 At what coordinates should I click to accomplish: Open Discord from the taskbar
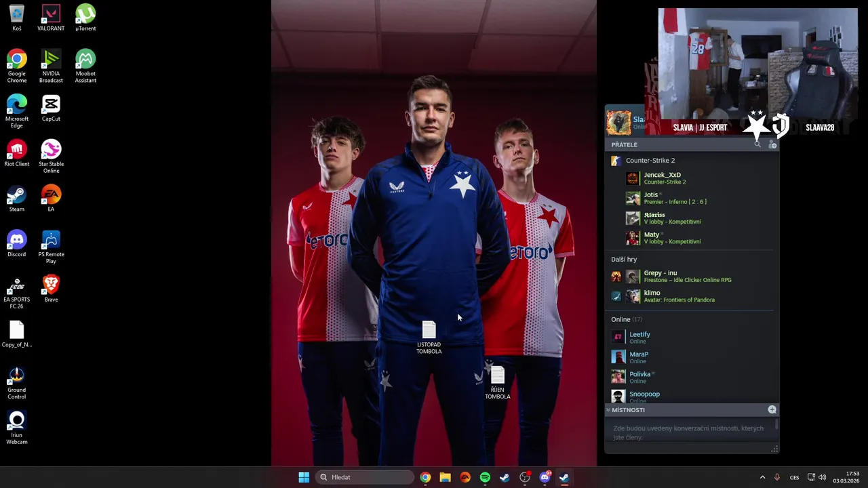[x=545, y=477]
